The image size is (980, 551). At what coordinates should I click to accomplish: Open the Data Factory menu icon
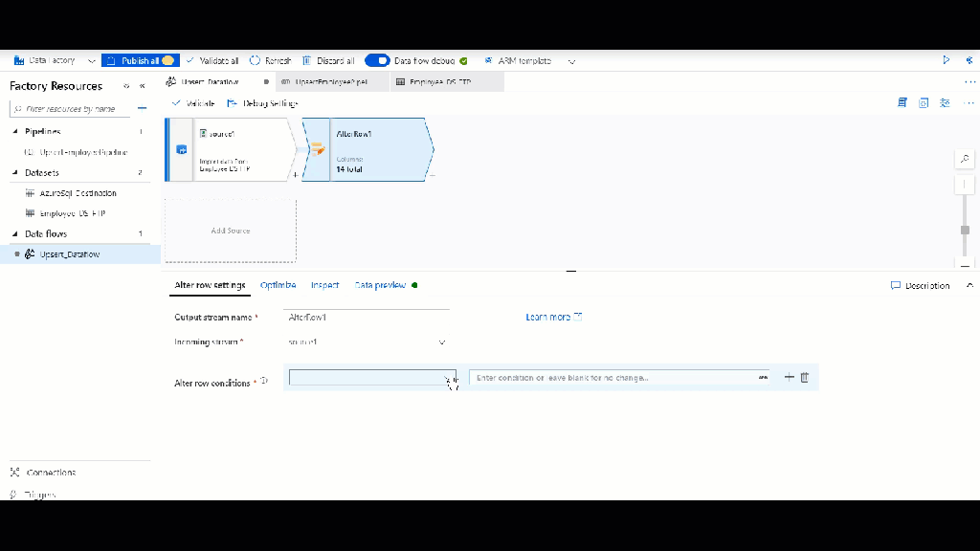point(19,60)
